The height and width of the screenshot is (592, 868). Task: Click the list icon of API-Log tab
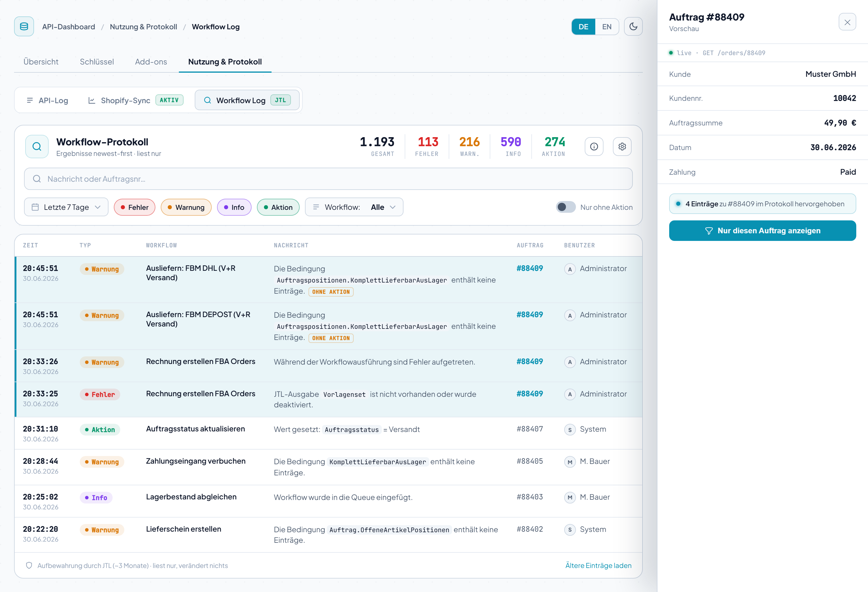[x=30, y=101]
